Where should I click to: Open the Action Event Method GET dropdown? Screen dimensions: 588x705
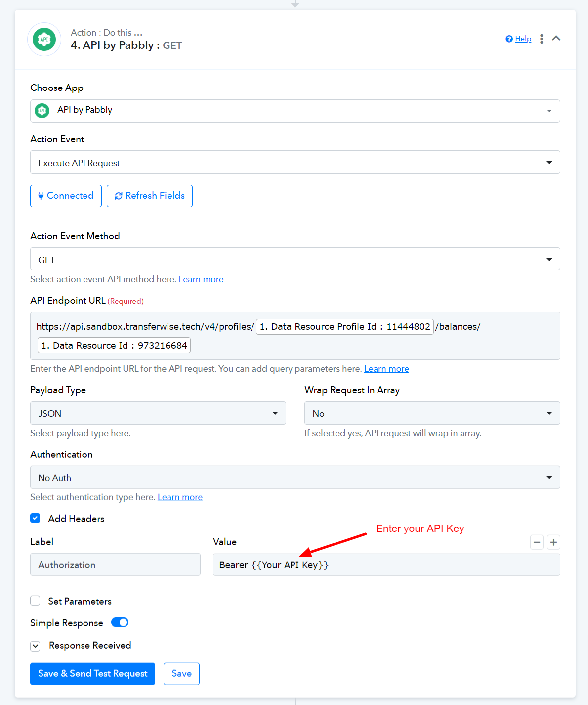[295, 259]
